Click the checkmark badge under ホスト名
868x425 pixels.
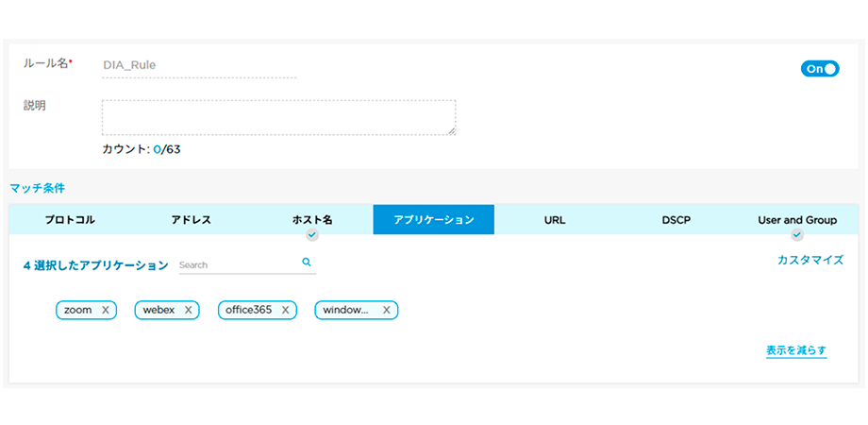pos(312,235)
